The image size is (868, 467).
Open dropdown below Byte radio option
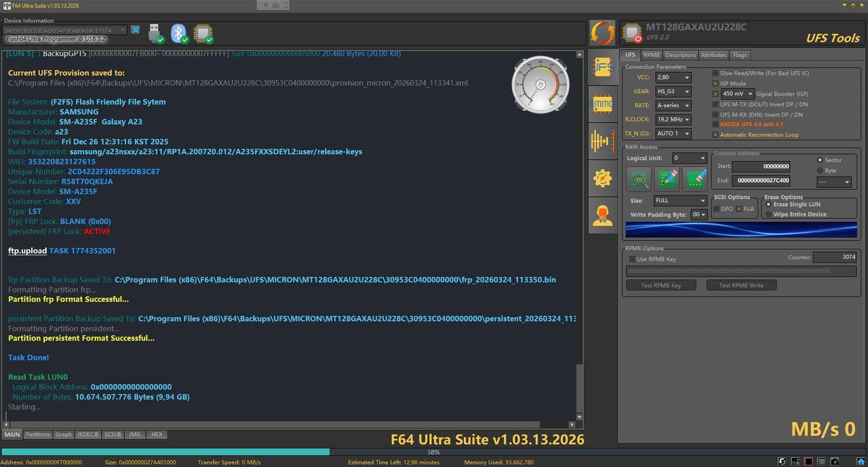(x=833, y=182)
